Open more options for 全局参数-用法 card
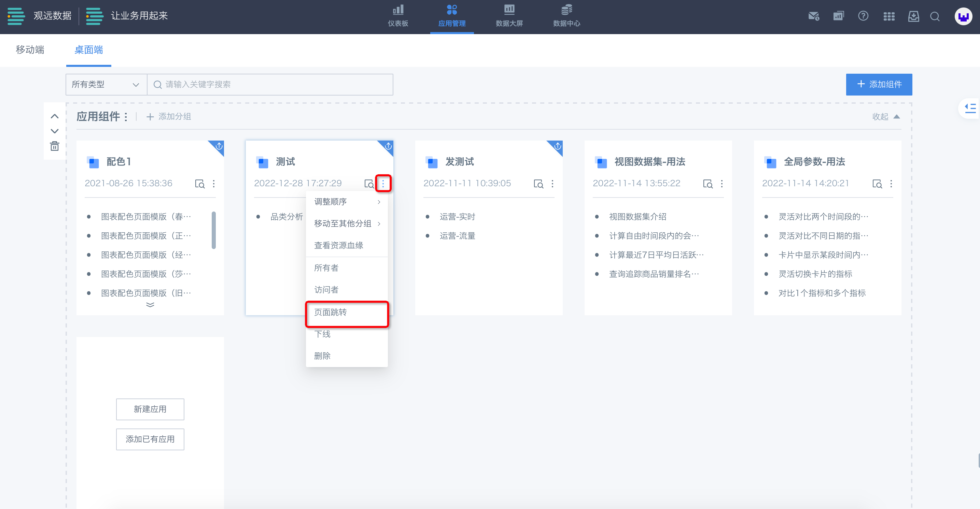The image size is (980, 509). click(x=891, y=184)
